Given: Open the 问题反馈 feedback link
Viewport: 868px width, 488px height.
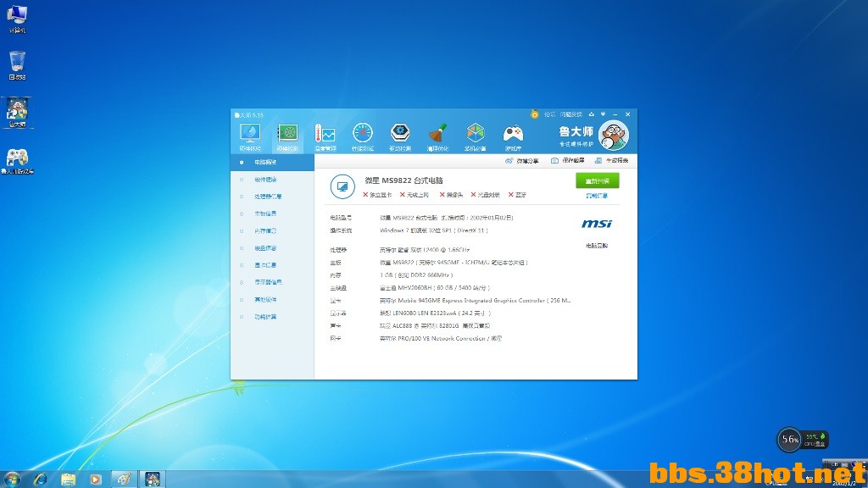Looking at the screenshot, I should coord(570,114).
